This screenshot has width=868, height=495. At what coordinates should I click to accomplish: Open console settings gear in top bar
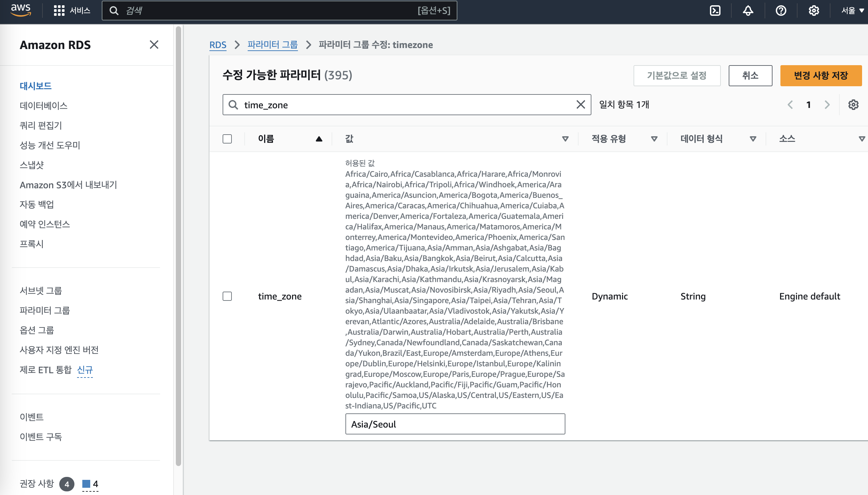pos(814,11)
